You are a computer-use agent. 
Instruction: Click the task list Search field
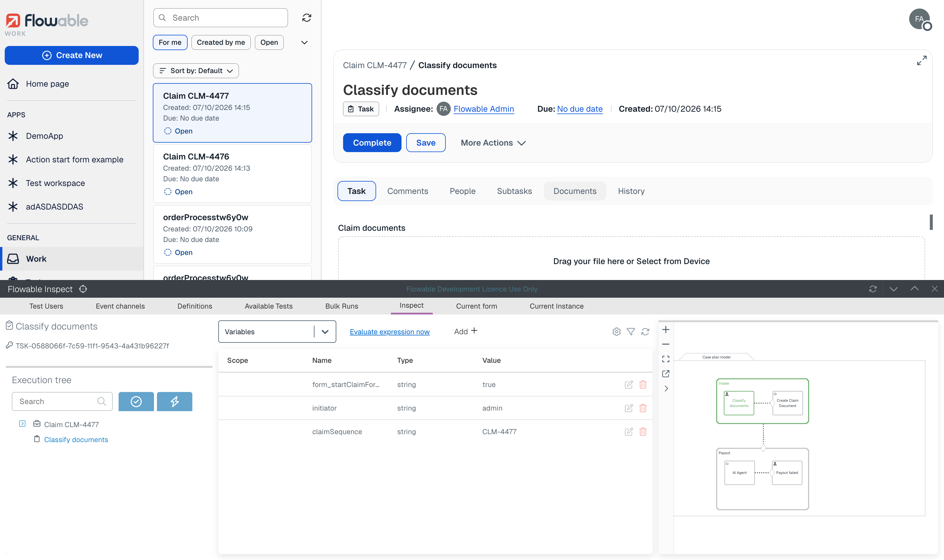tap(221, 18)
